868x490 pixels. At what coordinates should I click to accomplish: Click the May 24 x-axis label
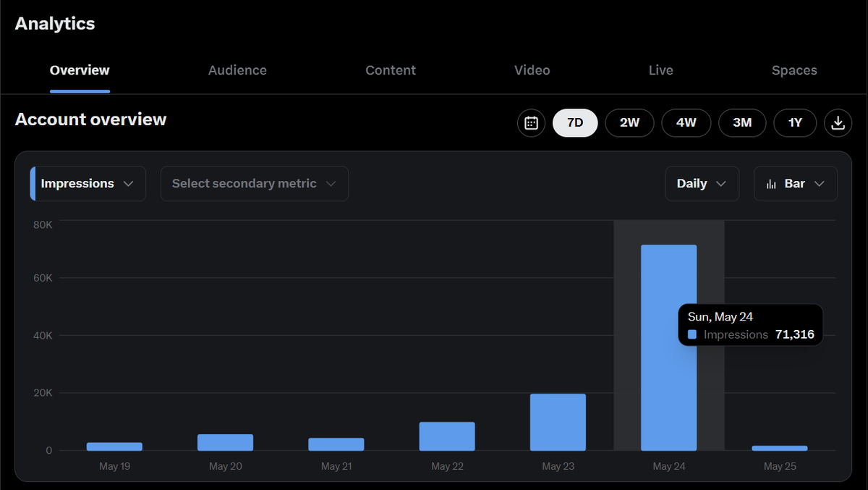click(x=669, y=466)
